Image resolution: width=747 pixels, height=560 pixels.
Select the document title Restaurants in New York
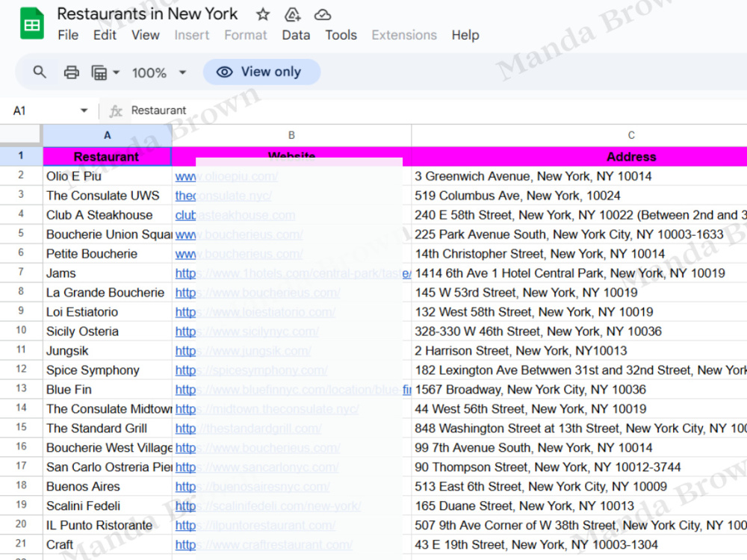(x=147, y=13)
